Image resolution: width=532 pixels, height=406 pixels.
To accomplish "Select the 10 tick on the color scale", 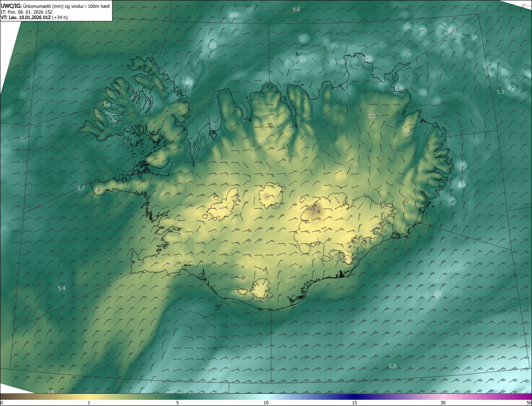I will [x=266, y=403].
